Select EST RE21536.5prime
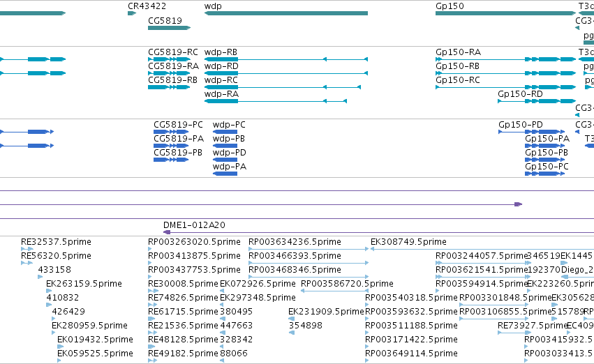 click(183, 326)
